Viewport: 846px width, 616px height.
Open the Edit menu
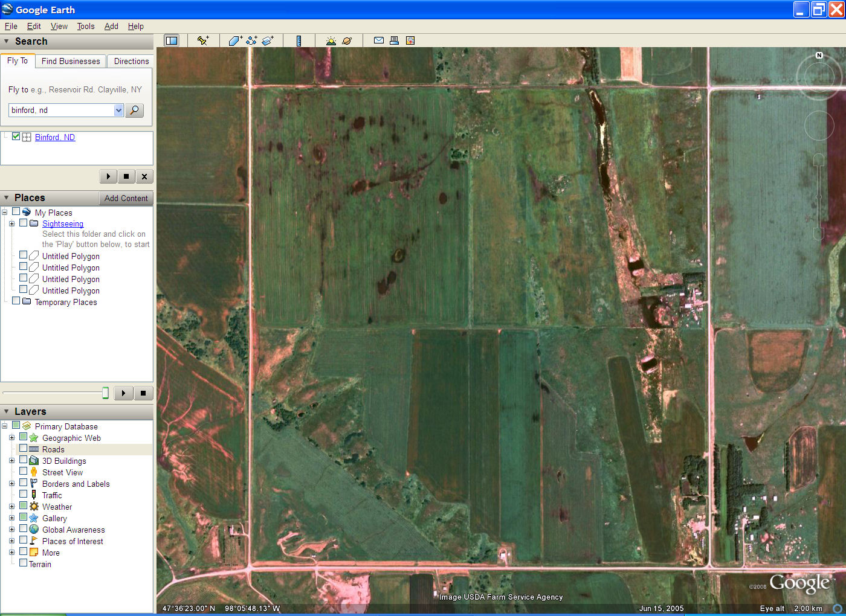coord(34,26)
